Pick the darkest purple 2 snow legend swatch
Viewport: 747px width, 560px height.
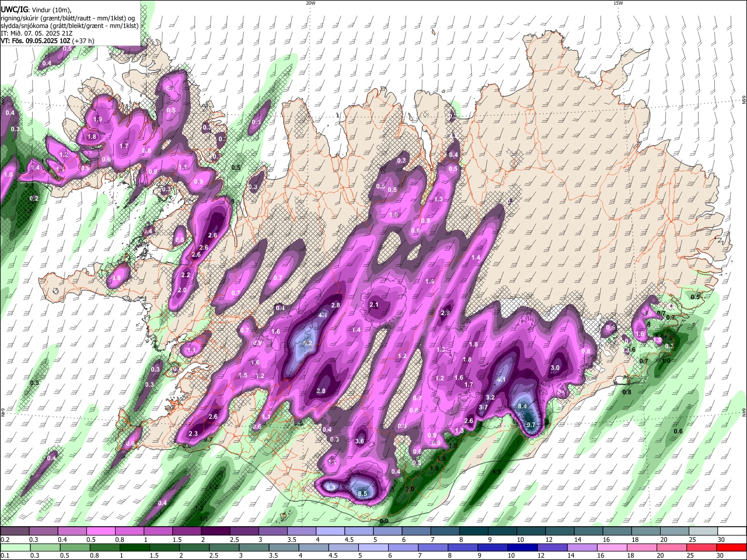pyautogui.click(x=215, y=531)
